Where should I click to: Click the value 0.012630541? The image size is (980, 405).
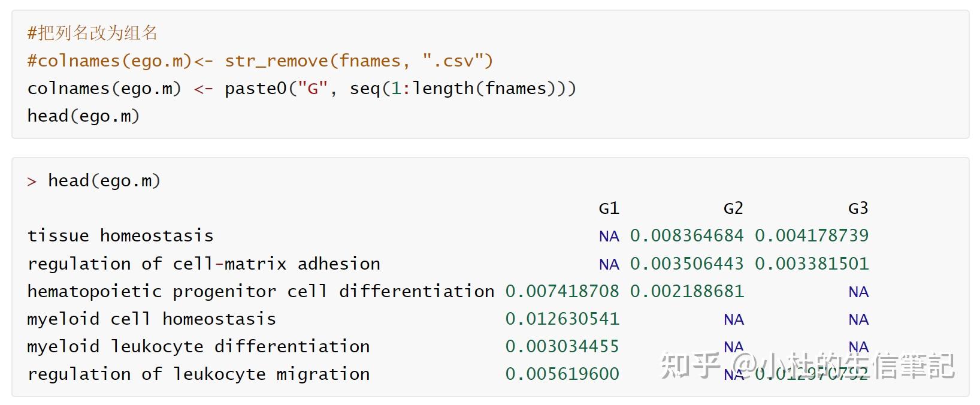click(x=562, y=319)
